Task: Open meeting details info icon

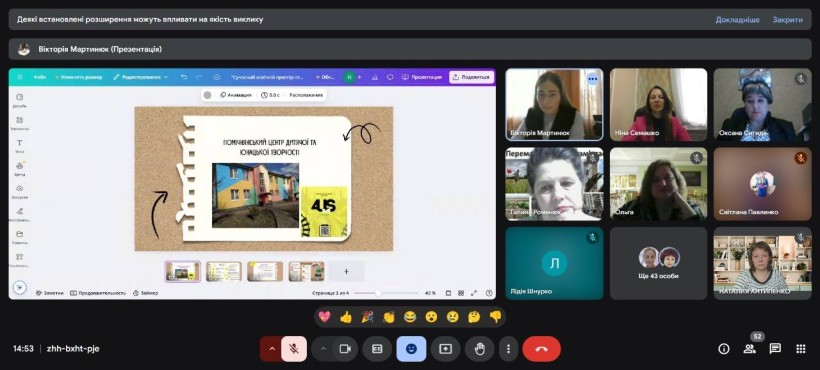Action: pyautogui.click(x=724, y=349)
